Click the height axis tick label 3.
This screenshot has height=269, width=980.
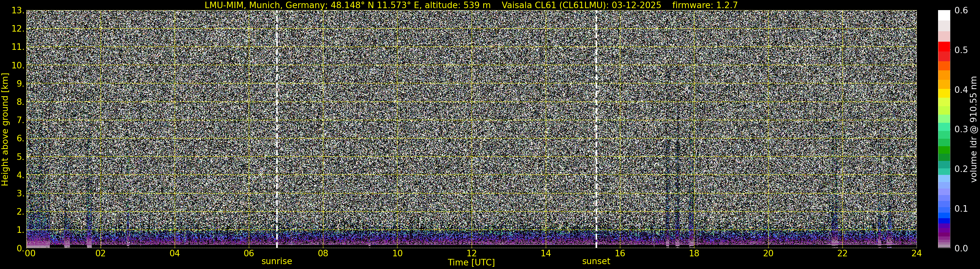(20, 193)
